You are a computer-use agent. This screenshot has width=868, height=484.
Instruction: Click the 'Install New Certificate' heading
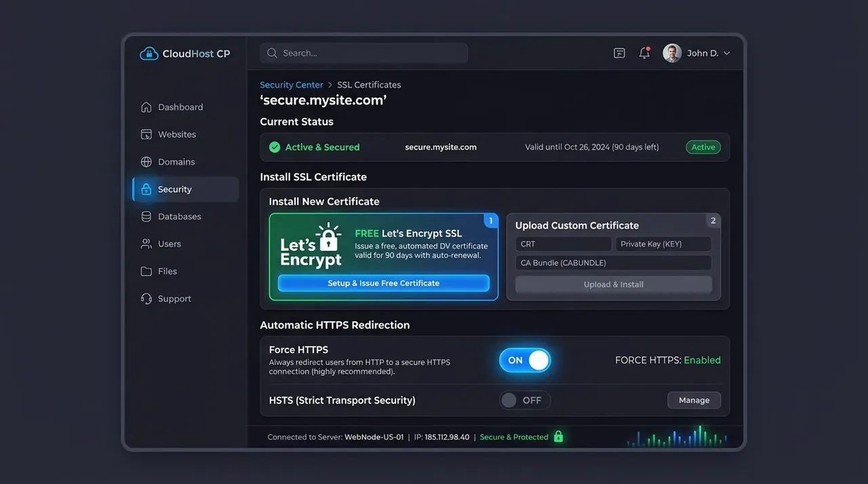click(324, 201)
